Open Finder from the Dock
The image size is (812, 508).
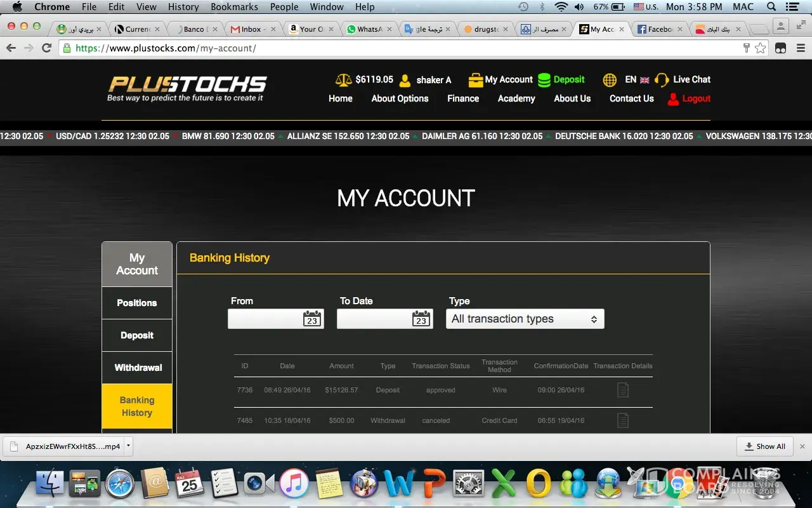[50, 485]
